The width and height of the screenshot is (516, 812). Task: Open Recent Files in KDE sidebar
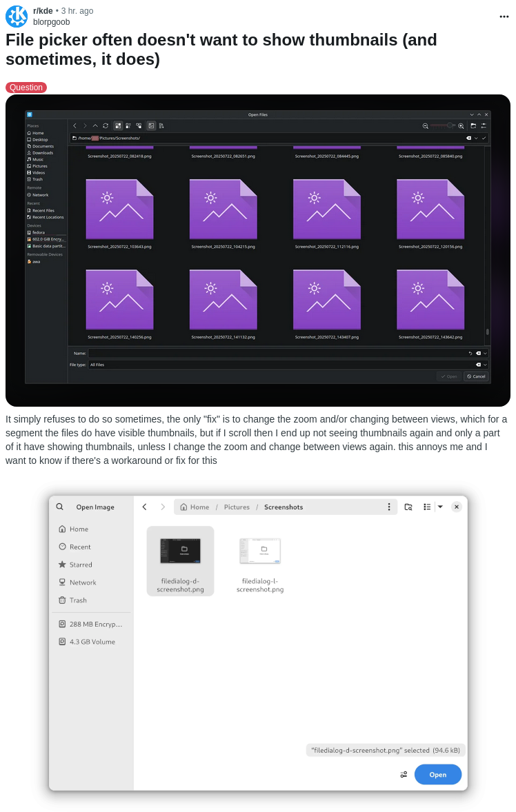pyautogui.click(x=41, y=211)
